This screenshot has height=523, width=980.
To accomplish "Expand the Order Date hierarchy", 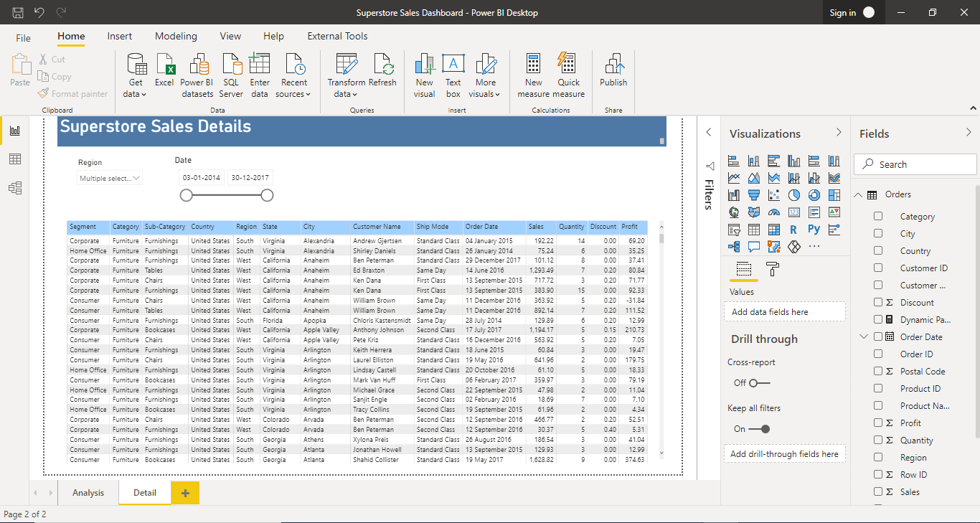I will [863, 337].
